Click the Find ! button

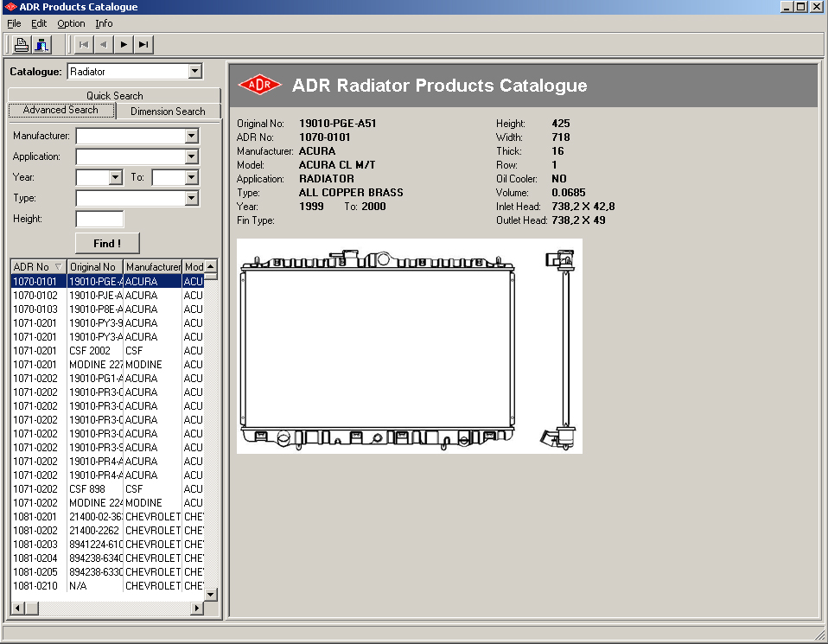point(107,243)
